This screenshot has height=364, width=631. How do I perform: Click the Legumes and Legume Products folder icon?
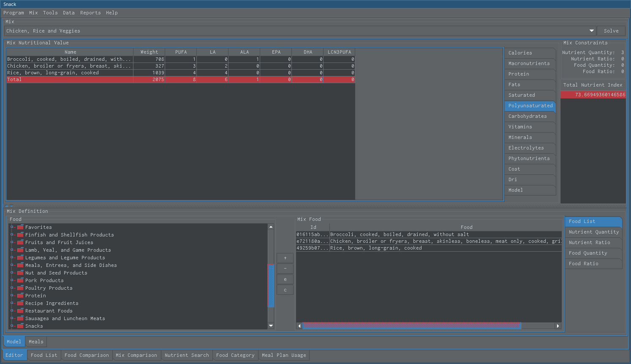20,258
